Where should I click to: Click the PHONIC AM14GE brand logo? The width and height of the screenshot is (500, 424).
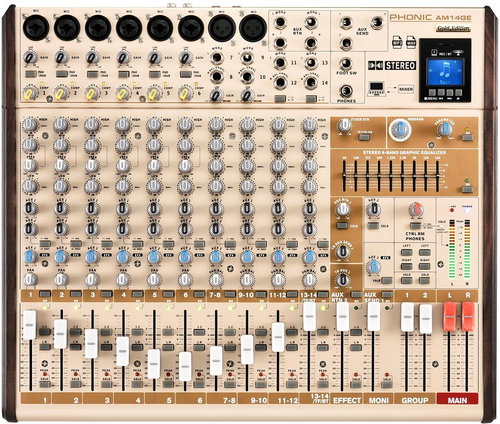(430, 17)
